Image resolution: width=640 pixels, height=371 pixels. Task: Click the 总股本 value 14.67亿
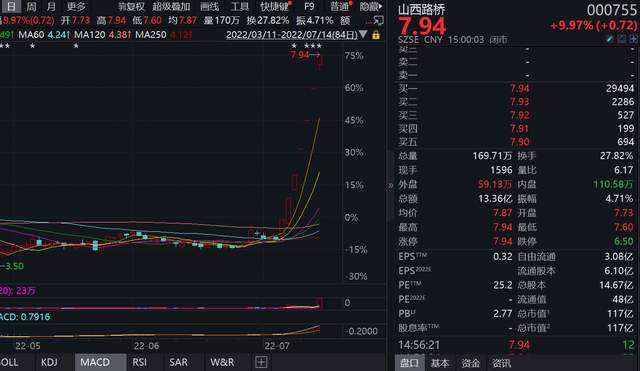pyautogui.click(x=616, y=285)
